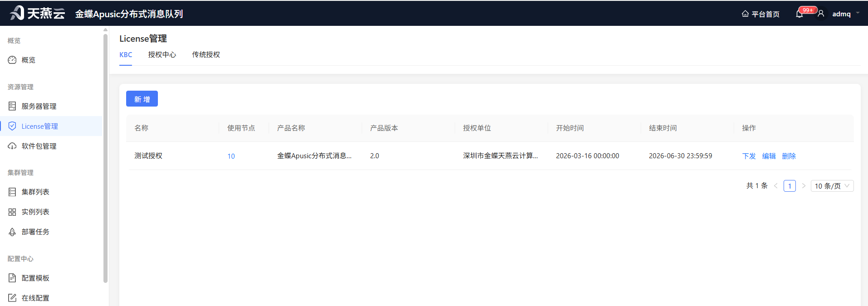
Task: Click 金蝶Apusic分布式消息队列 header title
Action: tap(129, 14)
